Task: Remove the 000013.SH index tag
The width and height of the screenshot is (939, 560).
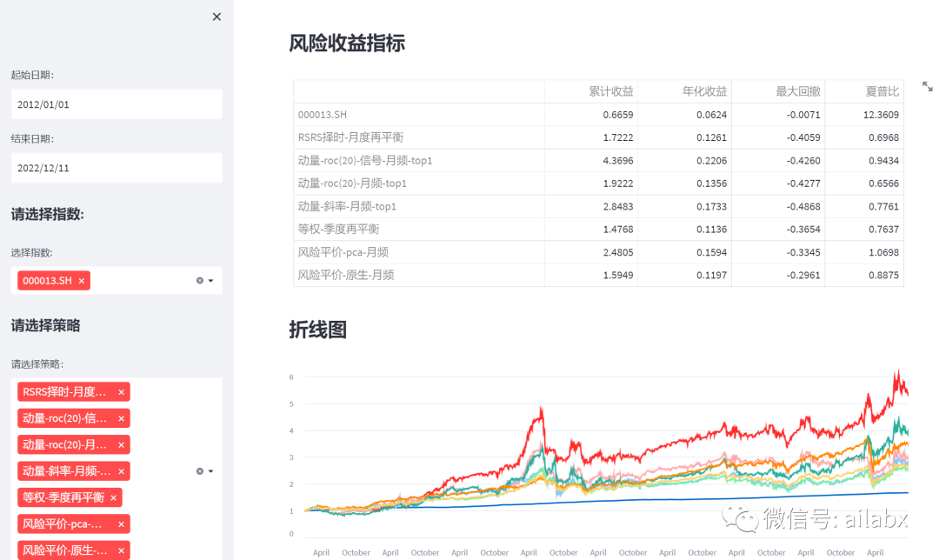Action: click(81, 280)
